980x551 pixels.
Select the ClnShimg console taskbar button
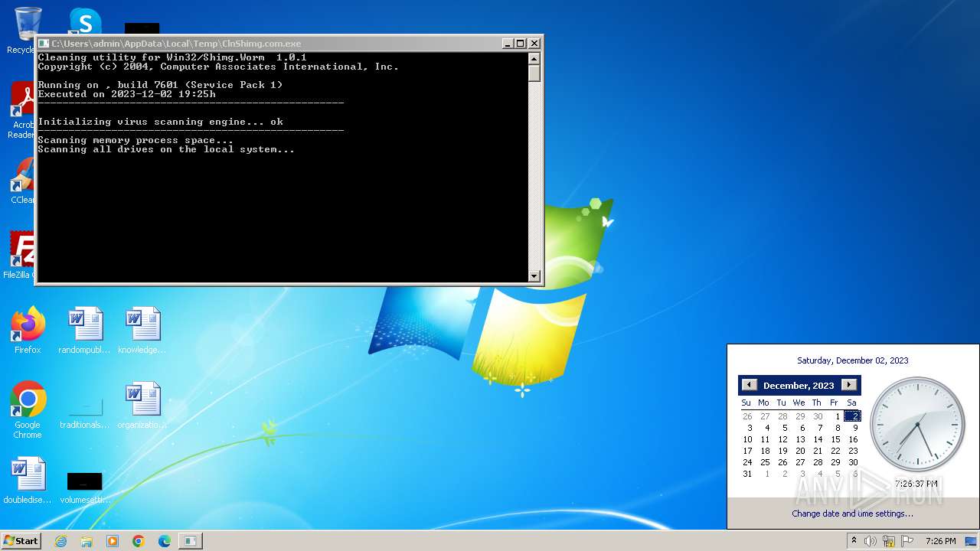click(x=191, y=541)
